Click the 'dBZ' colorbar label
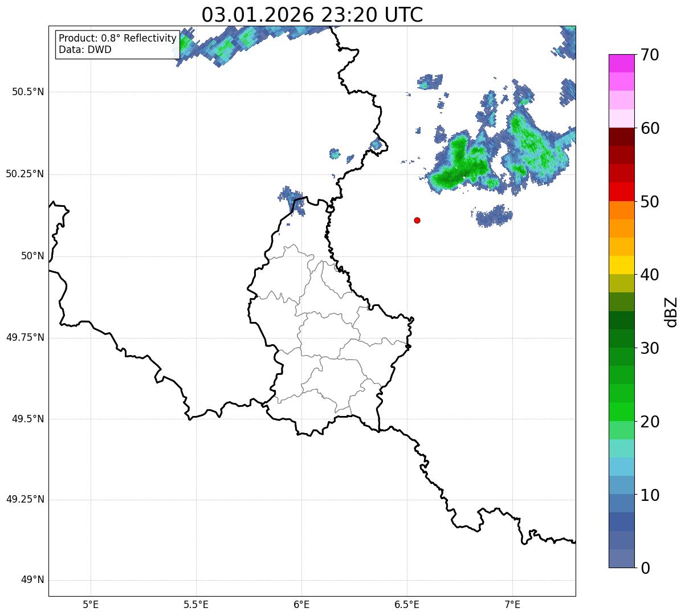The width and height of the screenshot is (685, 616). tap(671, 311)
